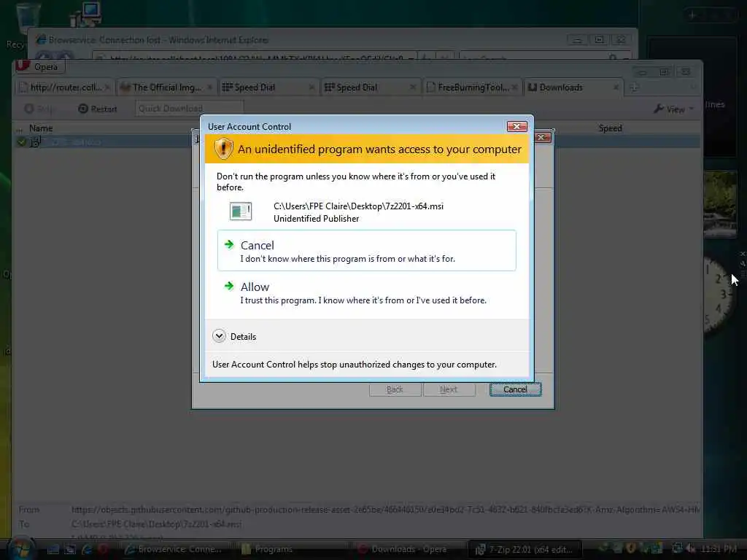The height and width of the screenshot is (560, 747).
Task: Click the volume icon in system tray
Action: 690,548
